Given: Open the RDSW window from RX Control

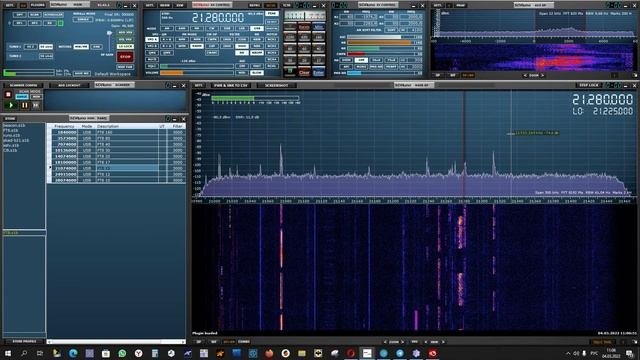Looking at the screenshot, I should click(x=164, y=5).
